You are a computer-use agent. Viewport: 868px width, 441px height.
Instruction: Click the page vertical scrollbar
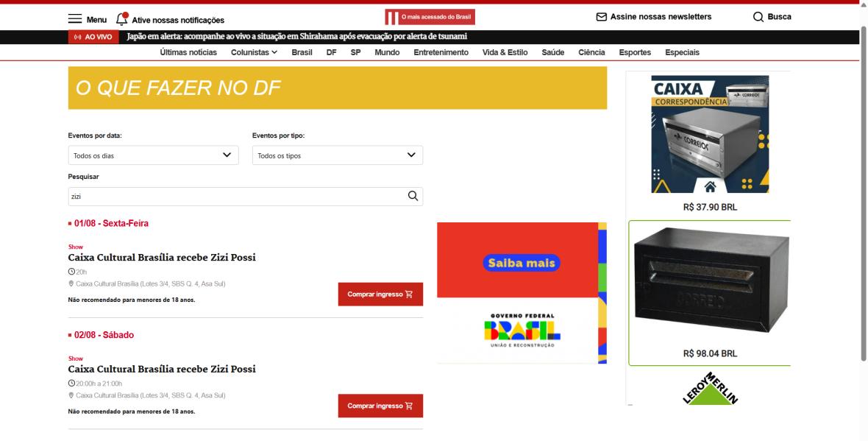tap(863, 194)
